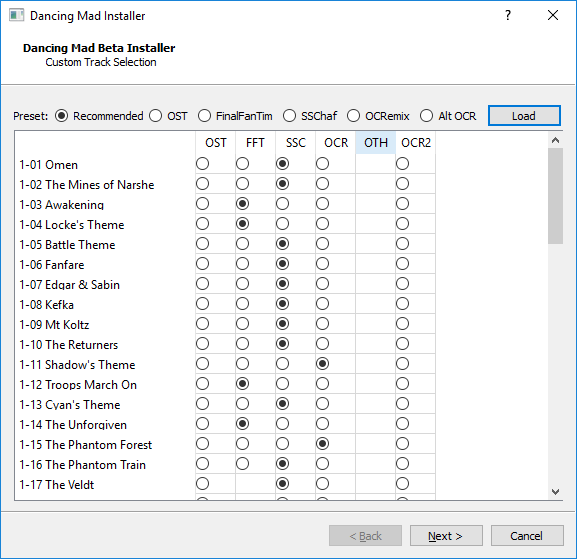577x559 pixels.
Task: Set 1-14 The Unforgiven to SSC
Action: [x=283, y=424]
